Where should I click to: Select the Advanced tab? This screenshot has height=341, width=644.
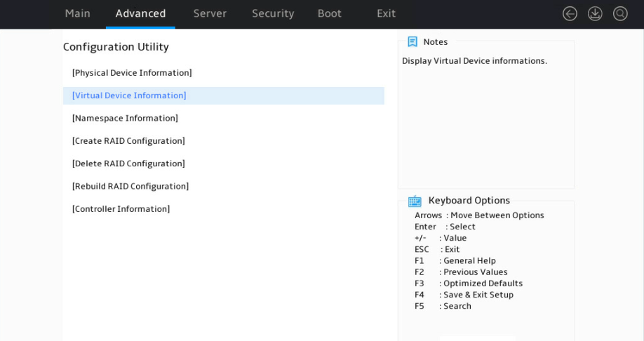pyautogui.click(x=140, y=13)
